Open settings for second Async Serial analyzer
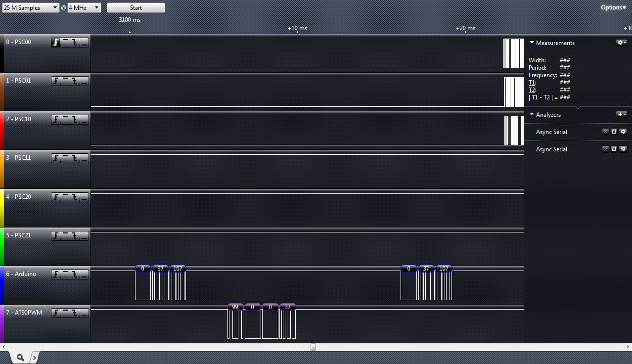 (623, 149)
